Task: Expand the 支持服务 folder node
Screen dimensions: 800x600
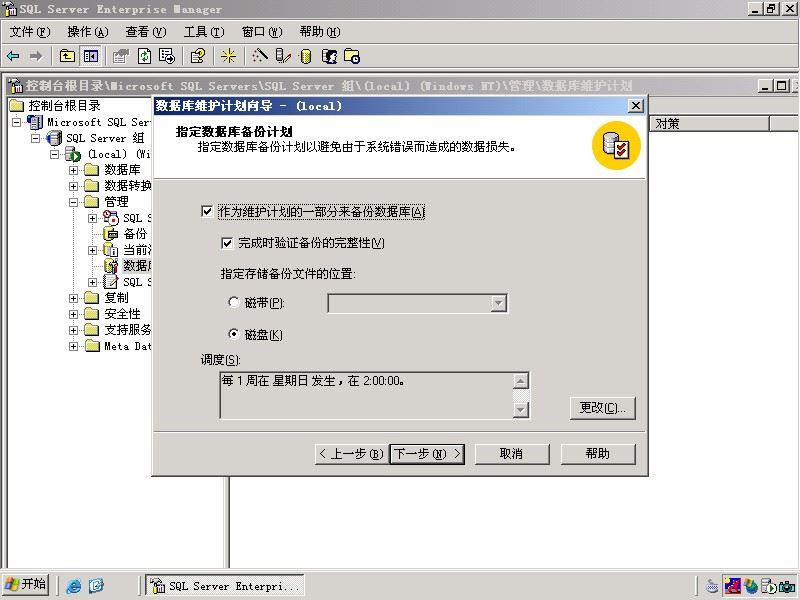Action: [x=73, y=330]
